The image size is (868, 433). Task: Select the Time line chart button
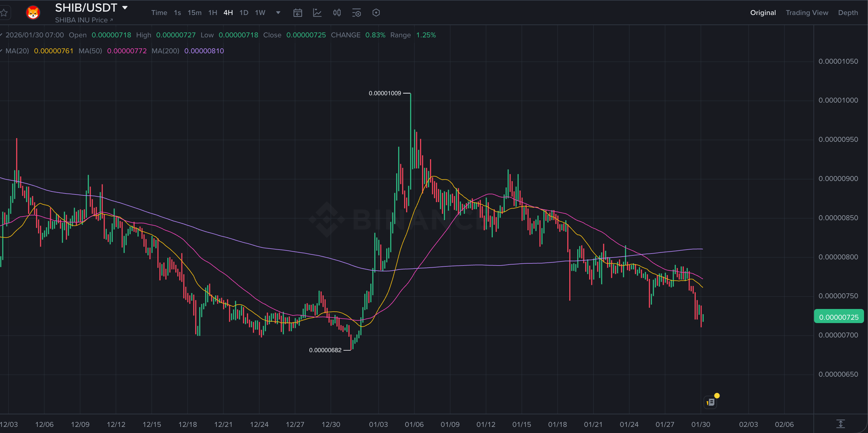coord(159,13)
